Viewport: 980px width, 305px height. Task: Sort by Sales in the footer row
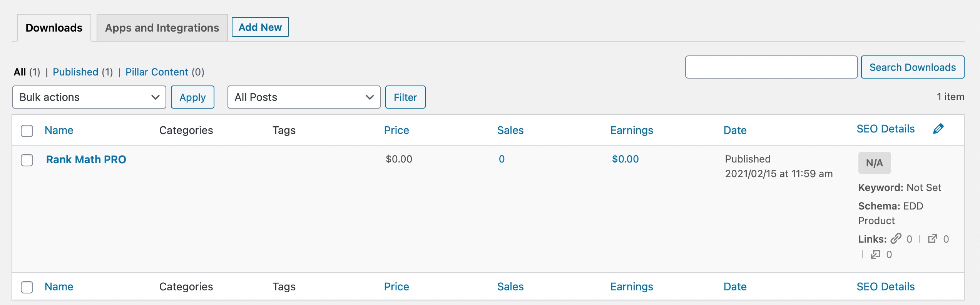click(510, 287)
